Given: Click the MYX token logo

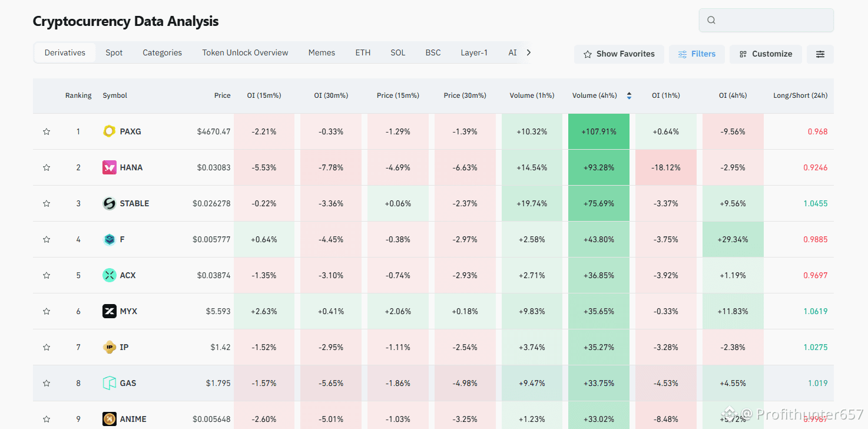Looking at the screenshot, I should click(109, 311).
